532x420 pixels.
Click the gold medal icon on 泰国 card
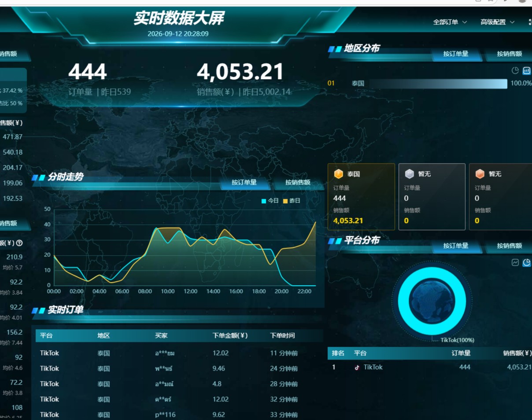tap(338, 174)
